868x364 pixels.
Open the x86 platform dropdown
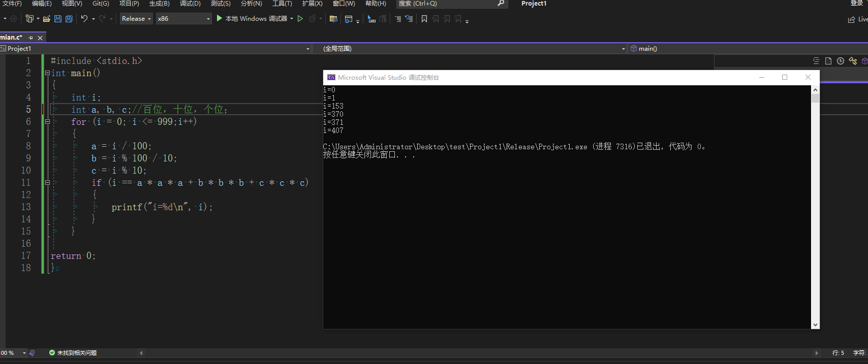pyautogui.click(x=183, y=19)
